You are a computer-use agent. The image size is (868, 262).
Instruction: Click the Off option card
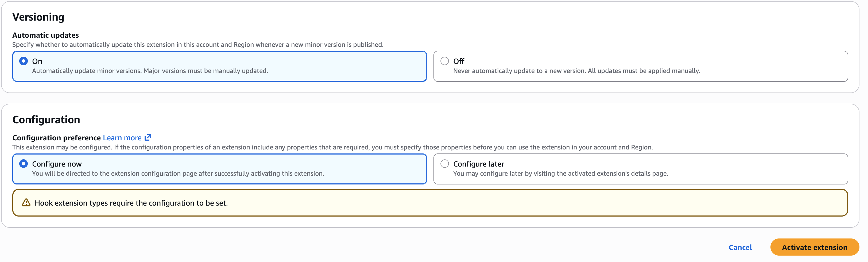(x=640, y=66)
